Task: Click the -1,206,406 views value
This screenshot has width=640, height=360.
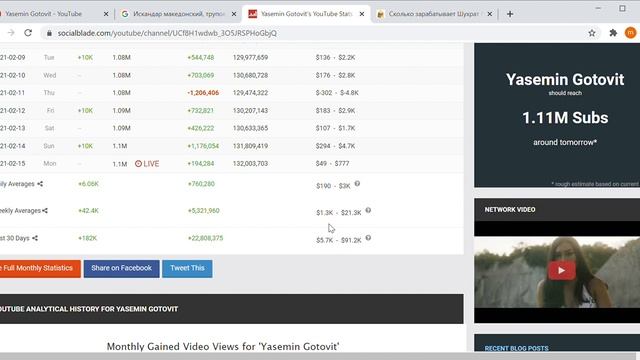Action: point(203,93)
